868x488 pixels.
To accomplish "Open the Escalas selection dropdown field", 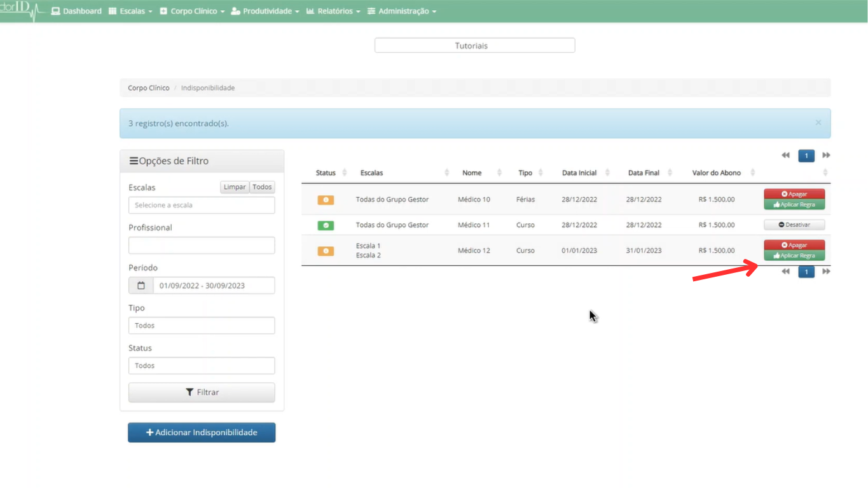I will point(202,206).
